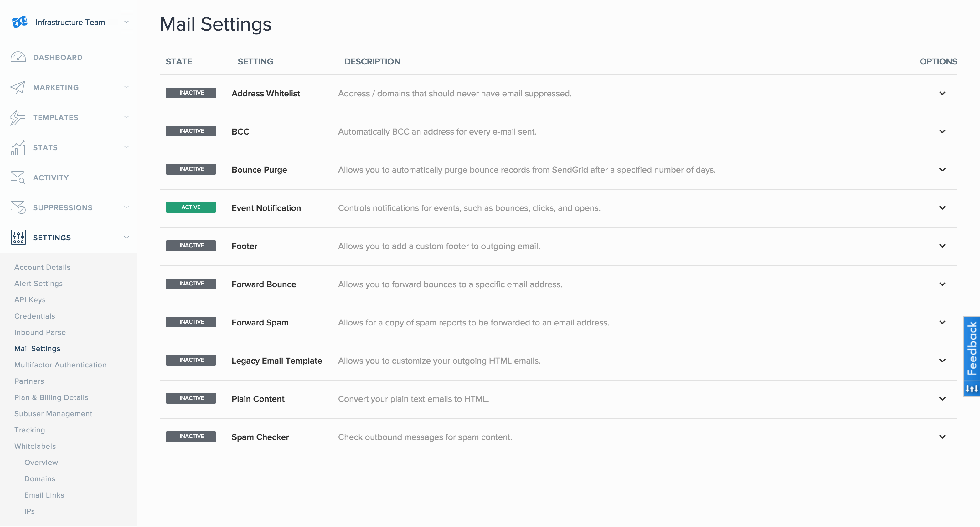980x527 pixels.
Task: Click the Suppressions envelope icon
Action: 18,207
